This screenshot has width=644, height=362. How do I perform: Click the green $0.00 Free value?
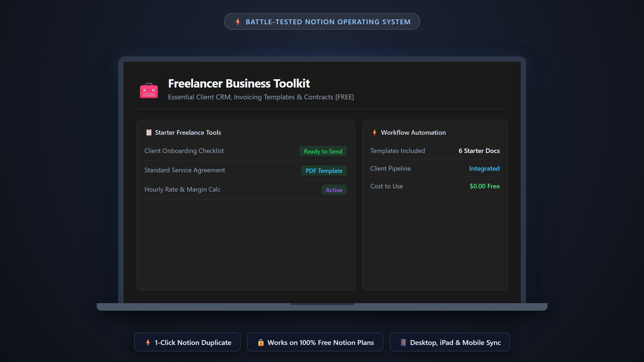[x=485, y=186]
